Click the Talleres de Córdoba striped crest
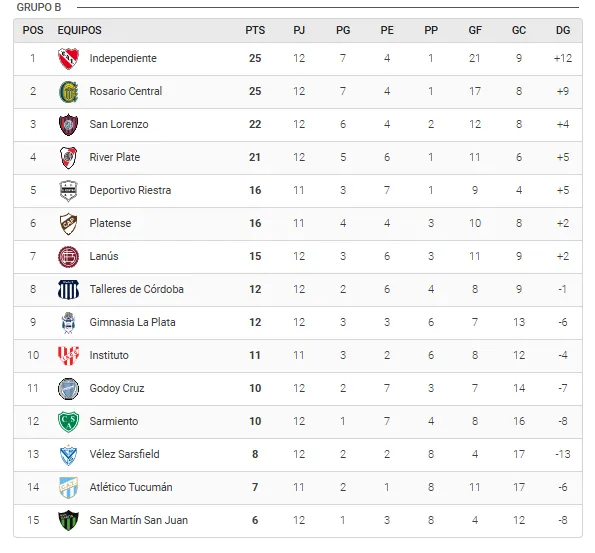The height and width of the screenshot is (553, 595). pyautogui.click(x=68, y=290)
